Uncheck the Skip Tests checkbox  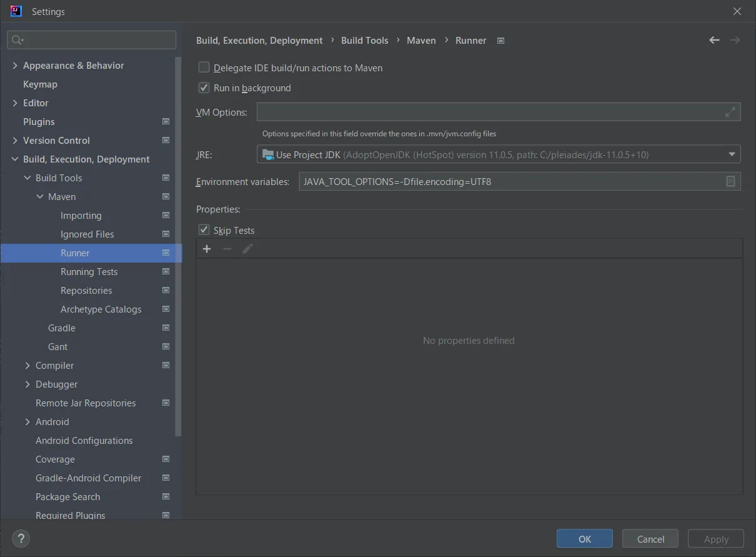[204, 230]
